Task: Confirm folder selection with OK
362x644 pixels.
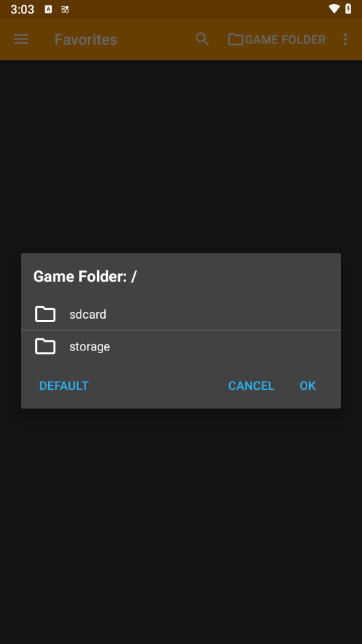Action: 308,386
